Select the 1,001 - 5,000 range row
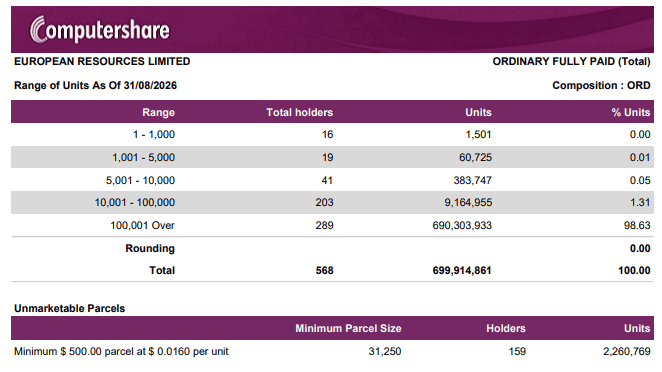The height and width of the screenshot is (372, 662). coord(332,157)
